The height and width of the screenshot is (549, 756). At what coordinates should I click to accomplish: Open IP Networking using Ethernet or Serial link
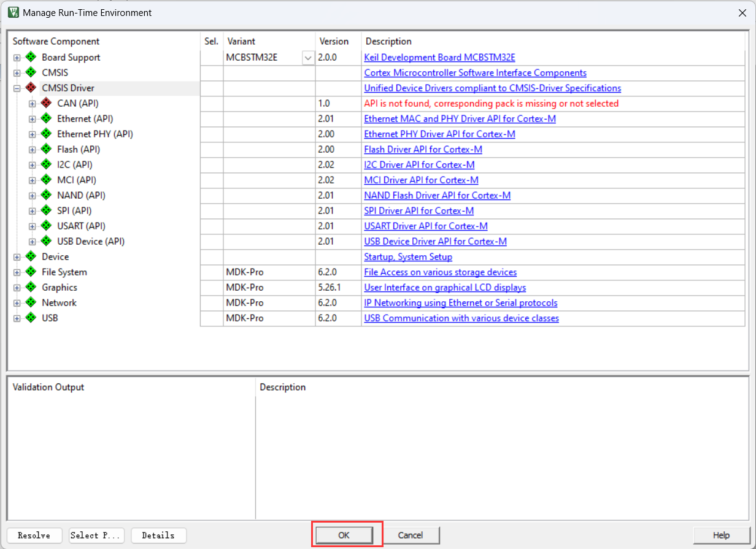pos(461,303)
